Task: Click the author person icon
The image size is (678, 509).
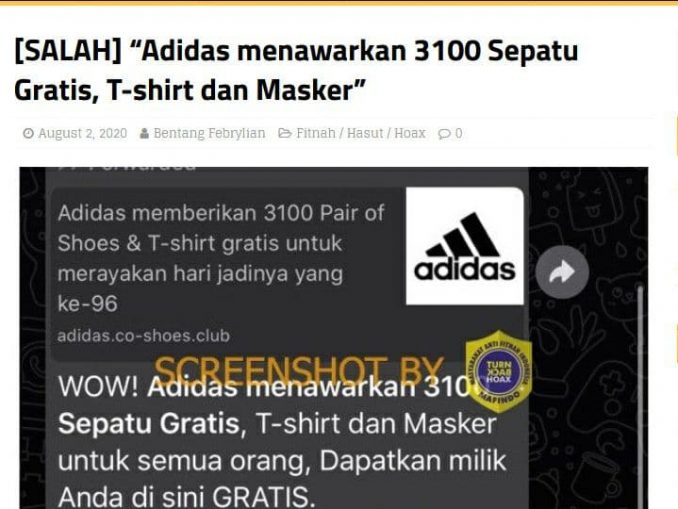Action: (144, 133)
